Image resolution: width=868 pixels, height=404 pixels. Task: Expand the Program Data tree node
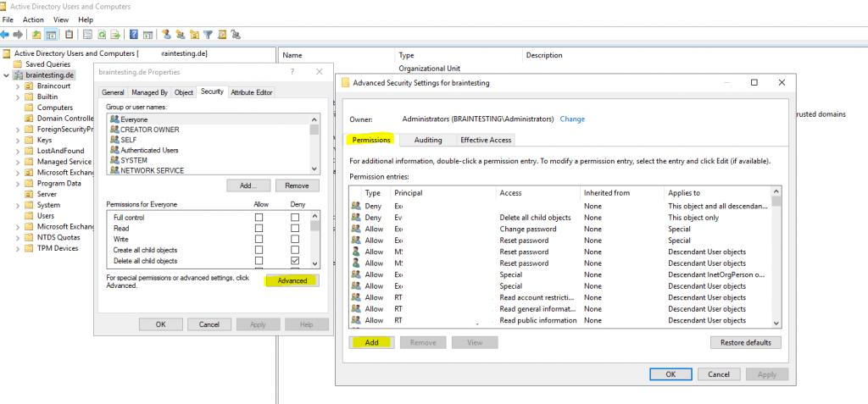[17, 183]
